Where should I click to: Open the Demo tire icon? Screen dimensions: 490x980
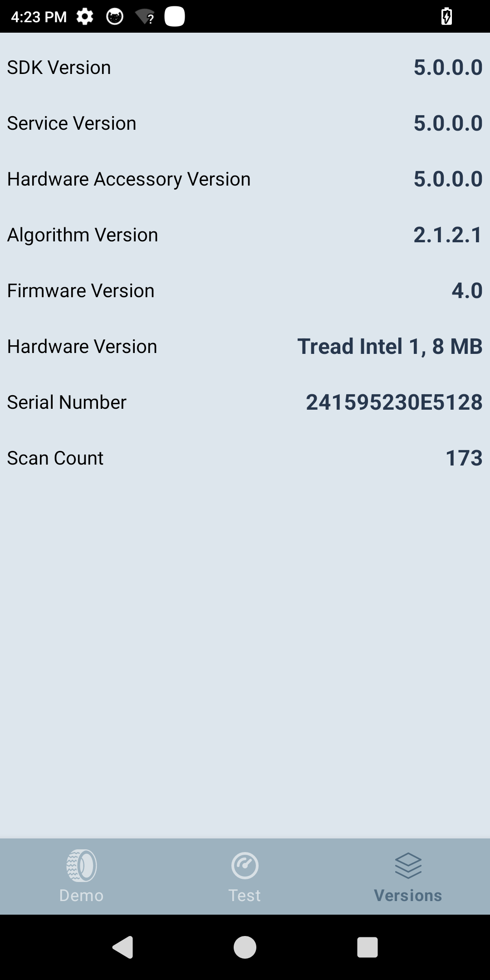point(82,865)
